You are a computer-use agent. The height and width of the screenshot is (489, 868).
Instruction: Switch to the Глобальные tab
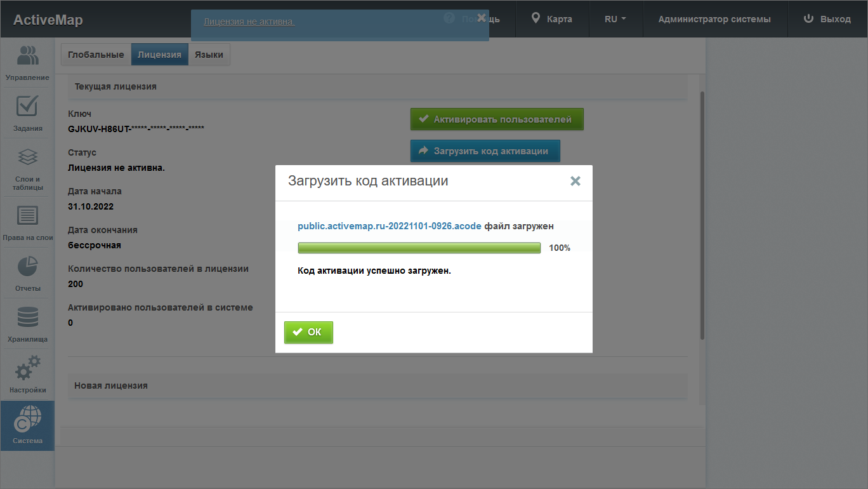[x=96, y=55]
